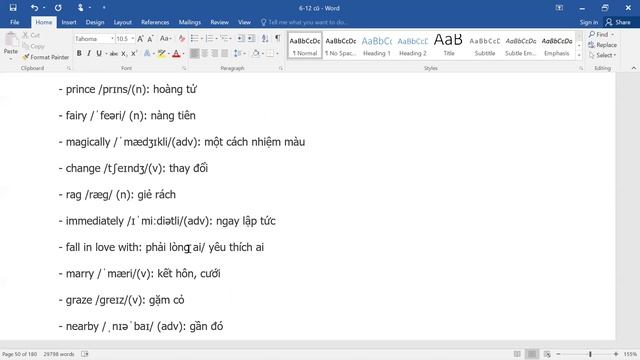This screenshot has width=640, height=360.
Task: Open the font size dropdown
Action: pyautogui.click(x=133, y=39)
